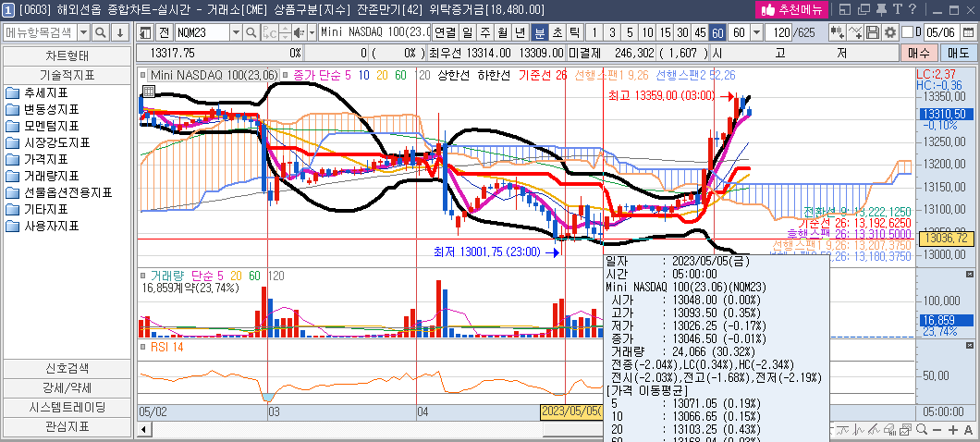Click the T font icon in the title bar

click(x=897, y=9)
